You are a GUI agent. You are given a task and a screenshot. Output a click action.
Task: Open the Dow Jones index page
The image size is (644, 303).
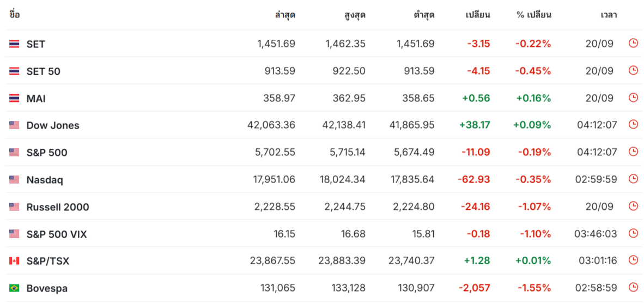53,125
